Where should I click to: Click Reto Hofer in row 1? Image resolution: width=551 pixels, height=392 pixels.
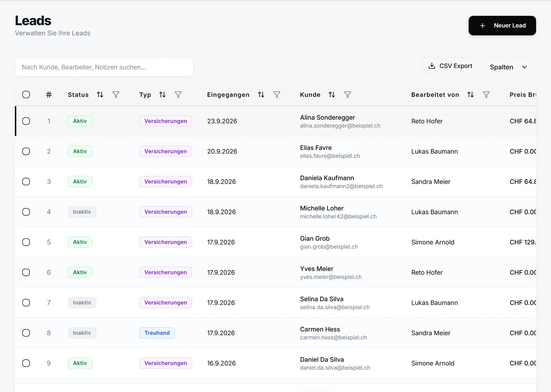(x=427, y=121)
